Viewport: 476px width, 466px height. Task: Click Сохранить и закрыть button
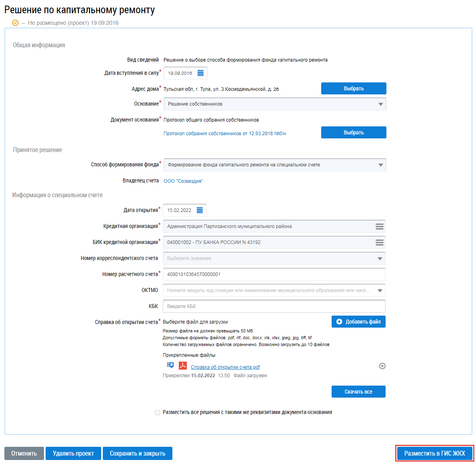click(138, 454)
